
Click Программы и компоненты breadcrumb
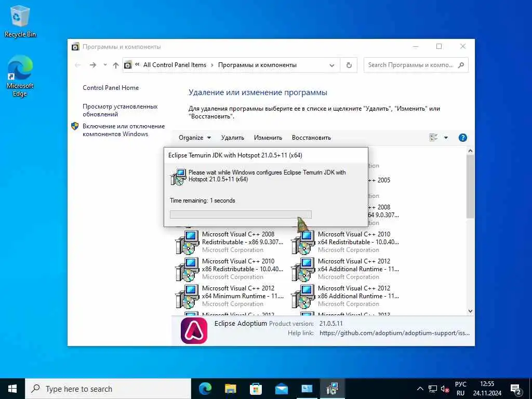pos(257,65)
